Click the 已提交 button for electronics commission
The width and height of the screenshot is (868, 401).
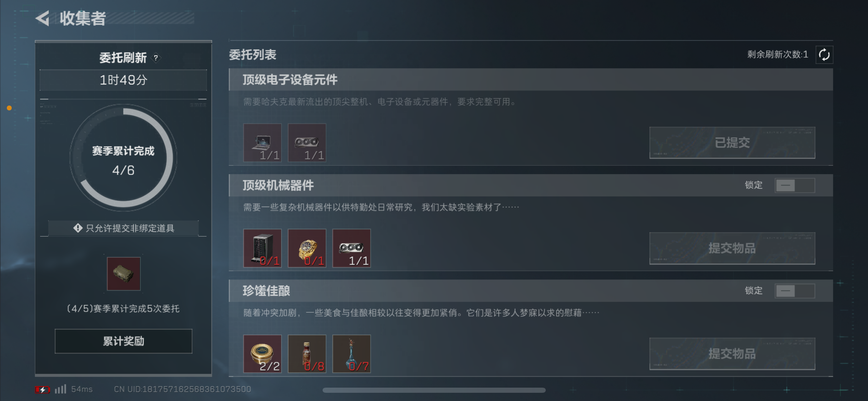(x=732, y=143)
